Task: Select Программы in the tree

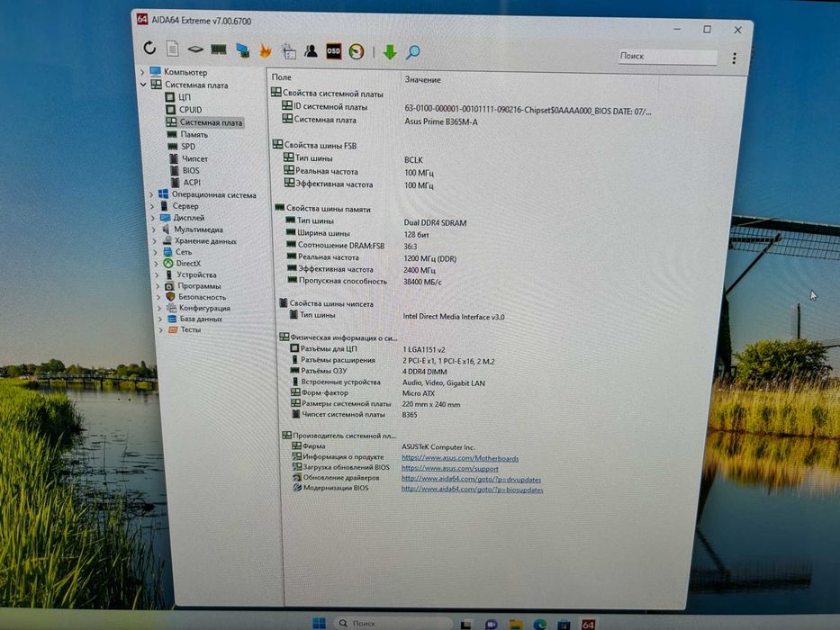Action: coord(199,286)
